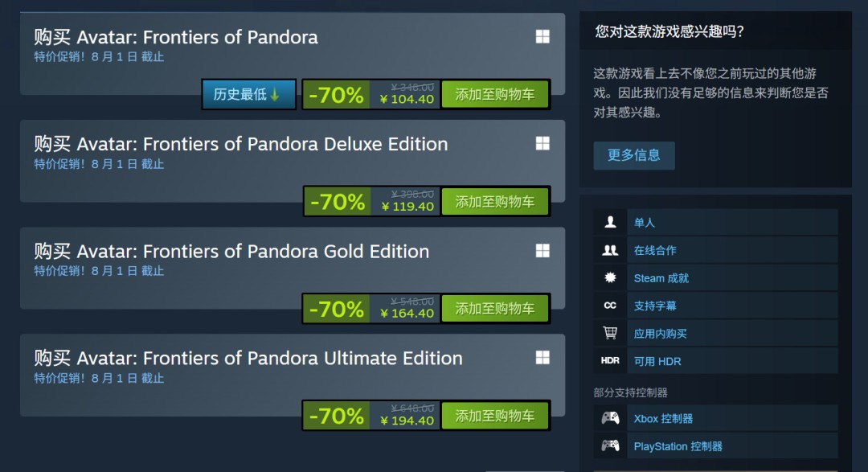Add standard Avatar edition to cart

click(495, 94)
